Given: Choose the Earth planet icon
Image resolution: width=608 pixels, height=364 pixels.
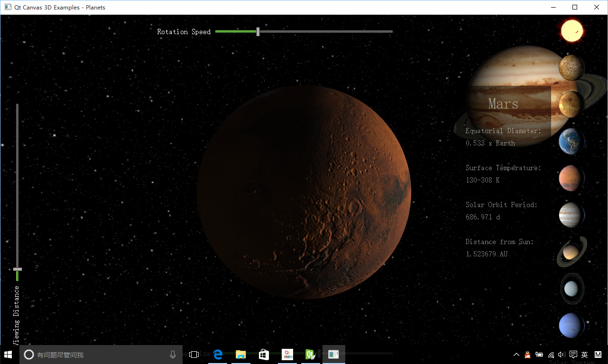Looking at the screenshot, I should [x=571, y=141].
